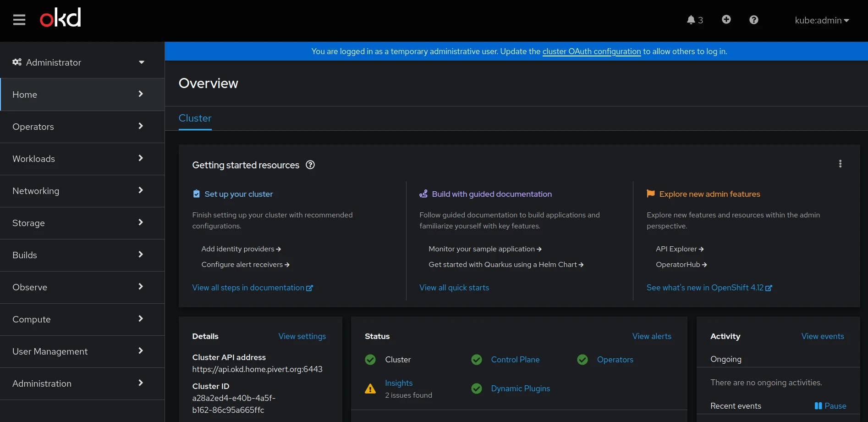Click View all quick starts
The width and height of the screenshot is (868, 422).
click(x=454, y=288)
